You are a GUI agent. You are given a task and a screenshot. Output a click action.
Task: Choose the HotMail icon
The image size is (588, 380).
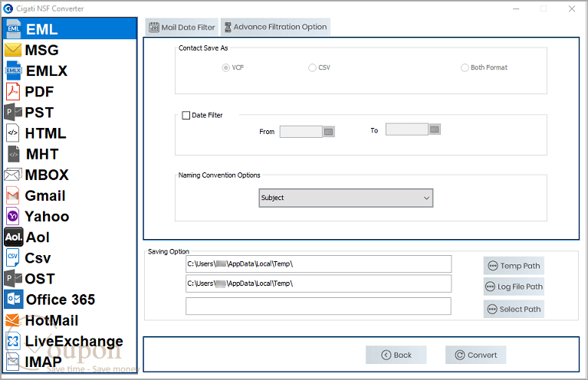pos(12,320)
